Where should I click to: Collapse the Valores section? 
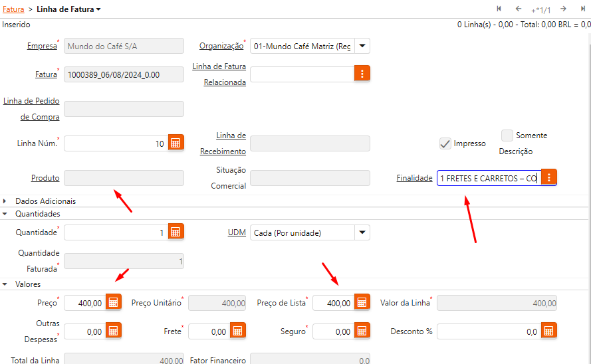[x=5, y=284]
